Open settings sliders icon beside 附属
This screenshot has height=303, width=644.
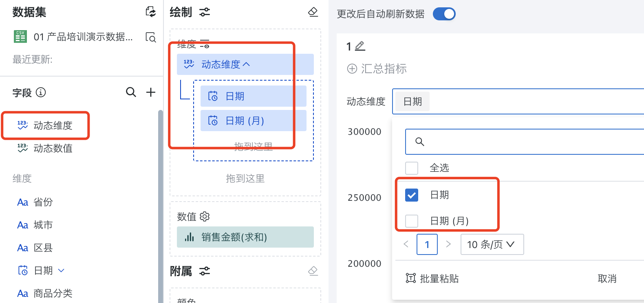tap(205, 271)
